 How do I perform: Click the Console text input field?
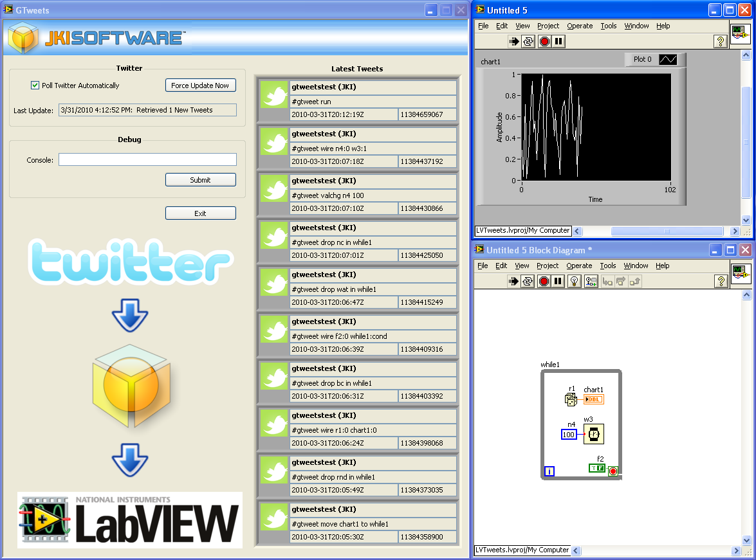(147, 159)
